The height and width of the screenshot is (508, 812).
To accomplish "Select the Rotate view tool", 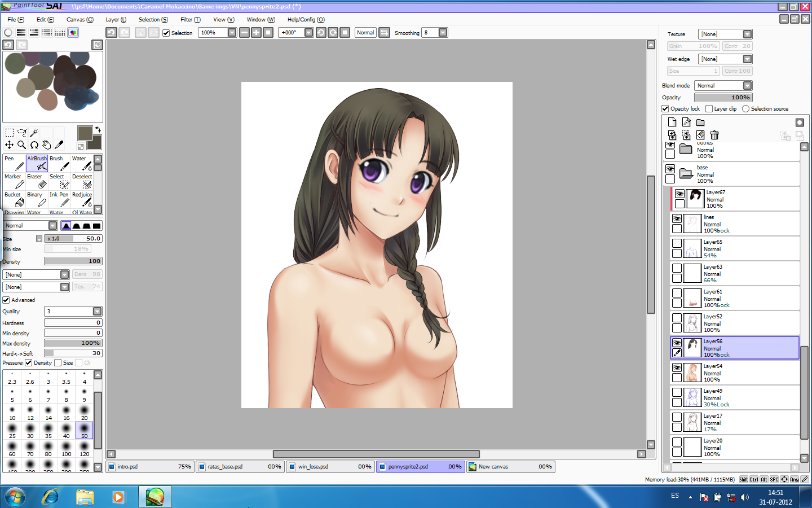I will point(34,145).
